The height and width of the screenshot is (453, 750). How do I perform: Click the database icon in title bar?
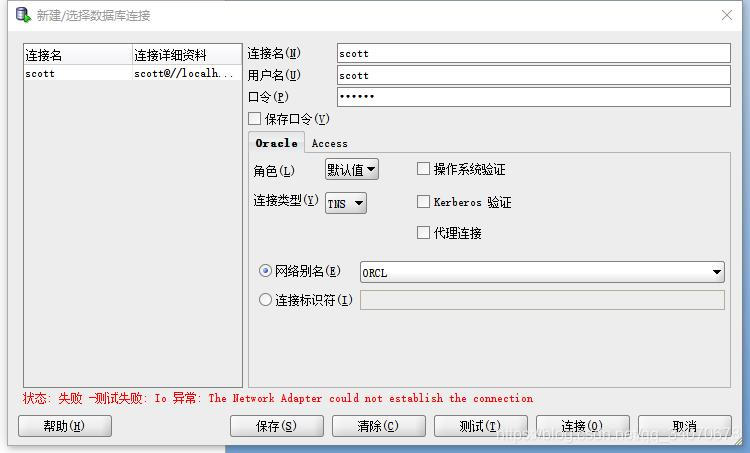(x=23, y=15)
